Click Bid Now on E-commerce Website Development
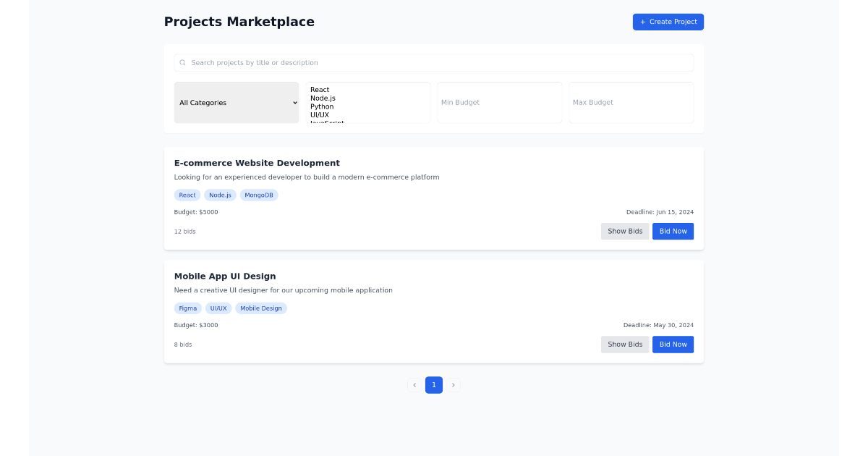The width and height of the screenshot is (868, 456). pos(673,231)
